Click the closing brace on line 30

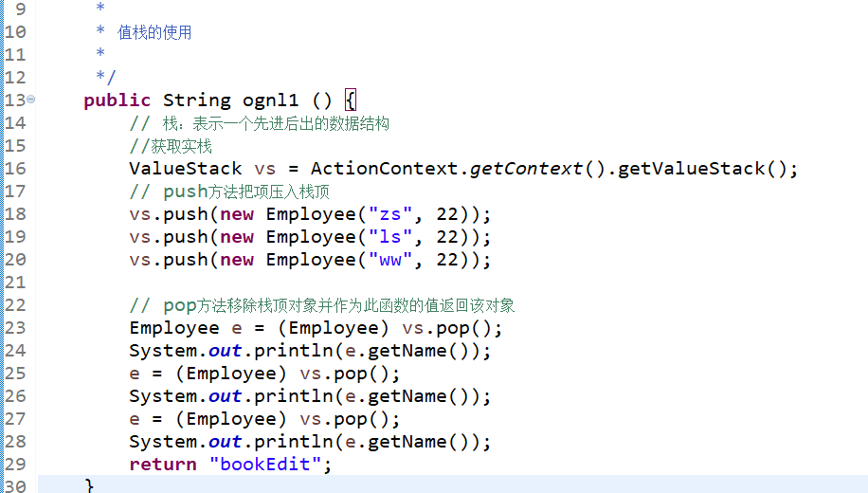click(90, 485)
